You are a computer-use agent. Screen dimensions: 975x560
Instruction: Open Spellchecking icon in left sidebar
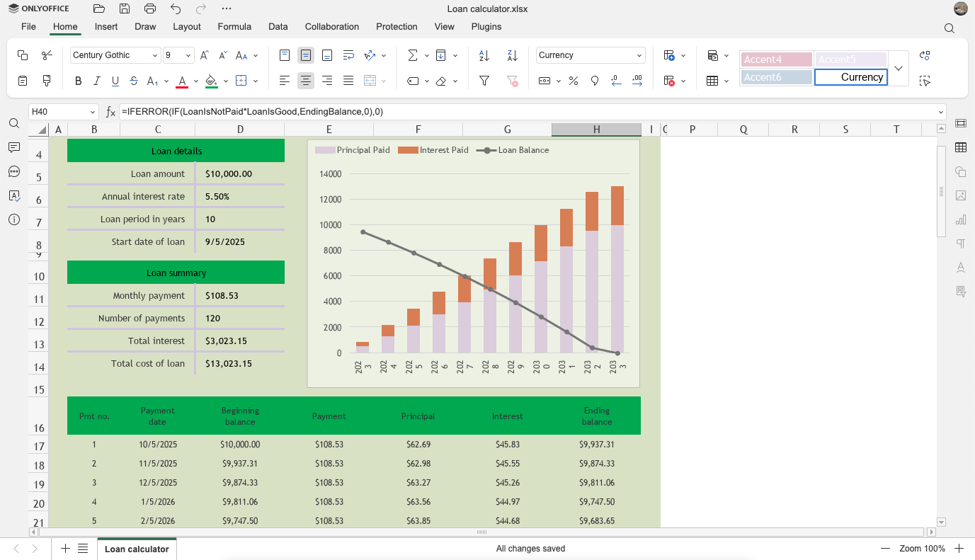pyautogui.click(x=14, y=195)
